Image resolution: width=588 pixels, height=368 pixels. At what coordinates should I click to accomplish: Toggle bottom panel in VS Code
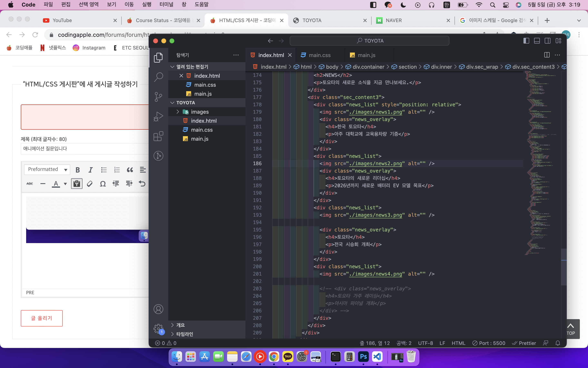(x=537, y=41)
